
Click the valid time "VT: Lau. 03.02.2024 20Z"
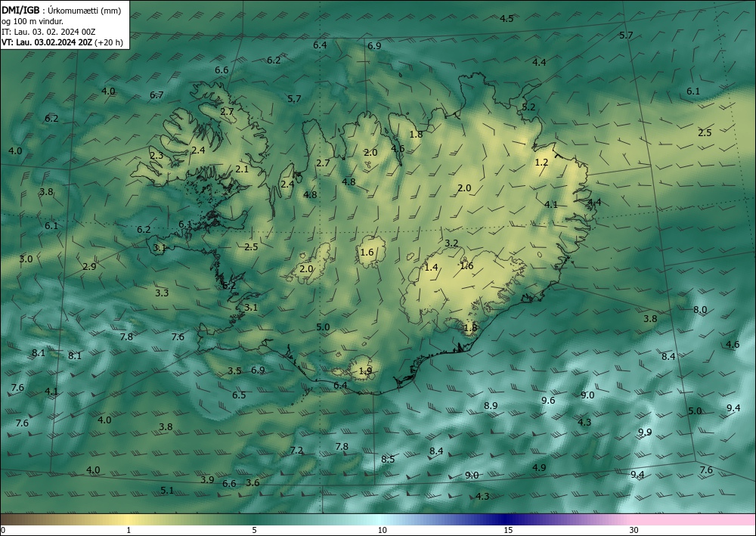pyautogui.click(x=47, y=42)
